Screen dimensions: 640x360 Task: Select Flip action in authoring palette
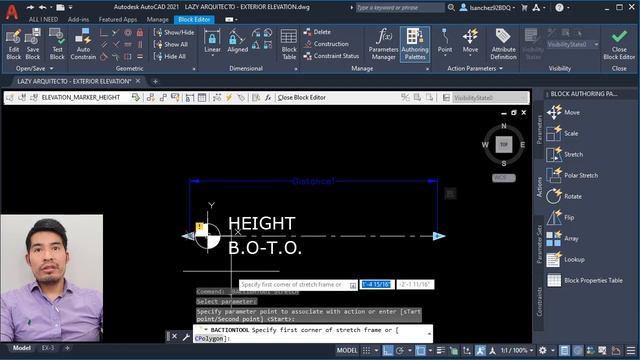point(560,218)
